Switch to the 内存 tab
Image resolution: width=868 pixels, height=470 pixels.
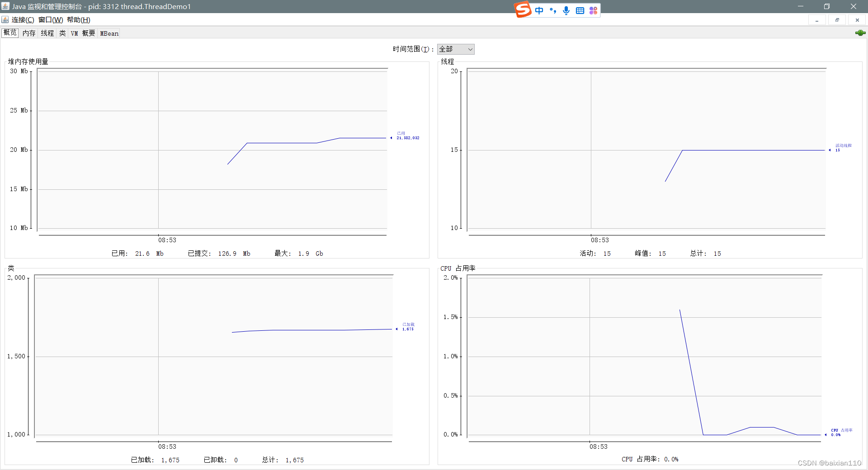[29, 33]
